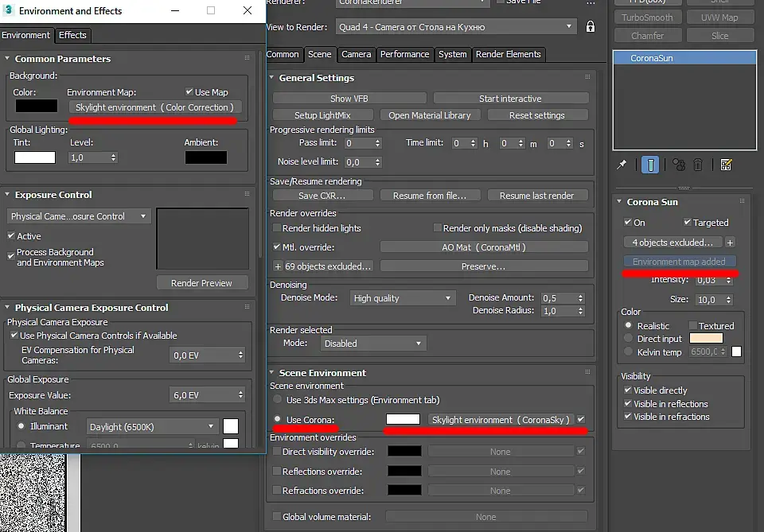Toggle Visible in reflections checkbox

pyautogui.click(x=628, y=403)
